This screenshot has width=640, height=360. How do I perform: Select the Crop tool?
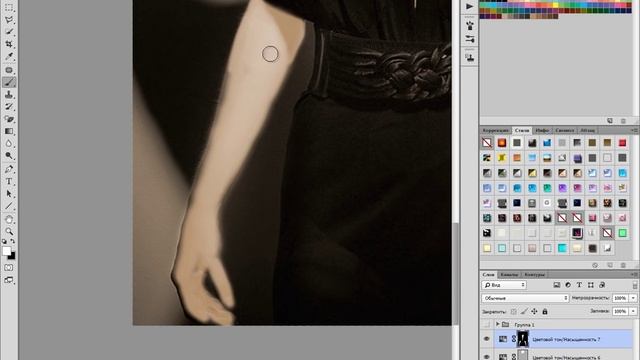[x=9, y=44]
